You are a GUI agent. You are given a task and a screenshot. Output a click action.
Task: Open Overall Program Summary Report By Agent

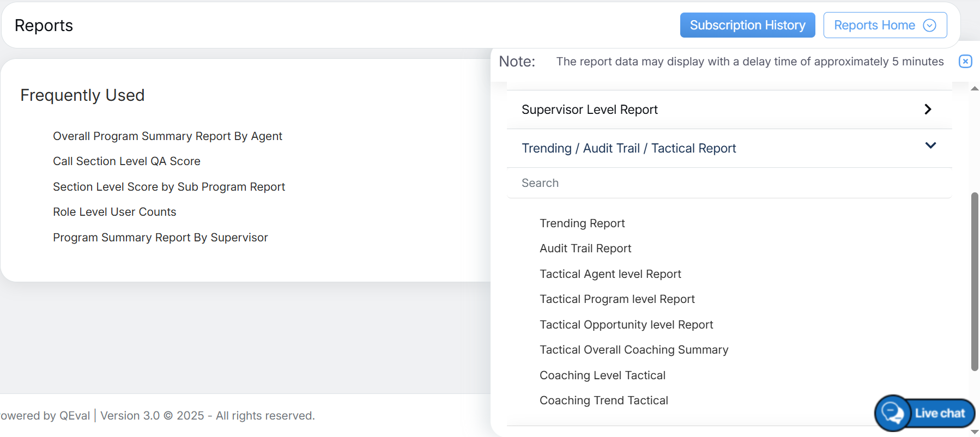(167, 136)
